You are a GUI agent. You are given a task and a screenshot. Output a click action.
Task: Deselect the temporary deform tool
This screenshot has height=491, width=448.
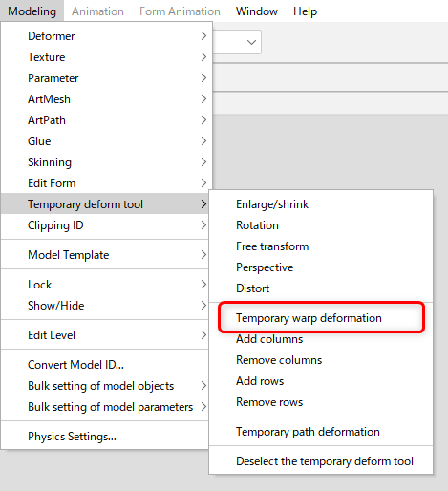point(321,461)
